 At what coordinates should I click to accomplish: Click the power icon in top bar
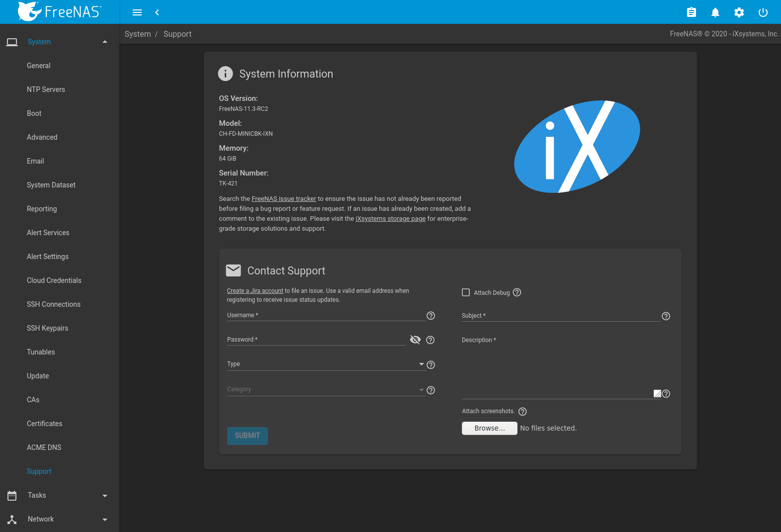coord(763,12)
